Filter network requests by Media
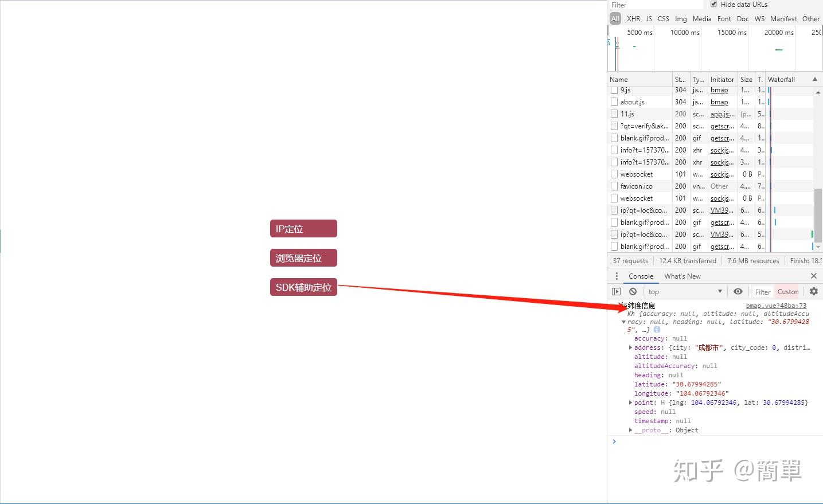Viewport: 823px width, 504px height. pyautogui.click(x=702, y=18)
